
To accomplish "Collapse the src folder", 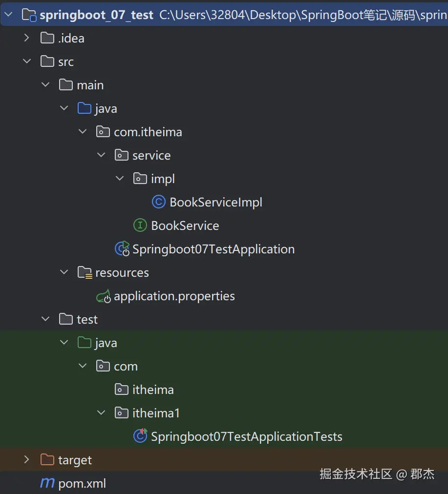I will [27, 62].
